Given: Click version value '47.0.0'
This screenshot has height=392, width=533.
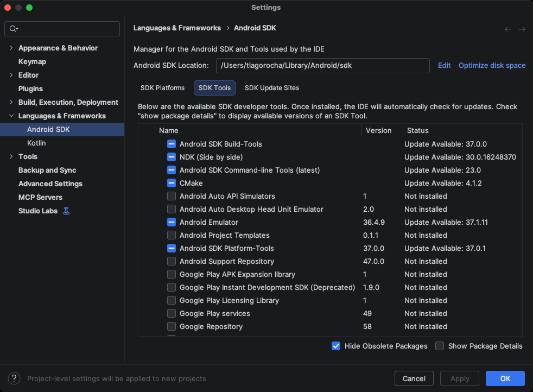Looking at the screenshot, I should pos(373,262).
